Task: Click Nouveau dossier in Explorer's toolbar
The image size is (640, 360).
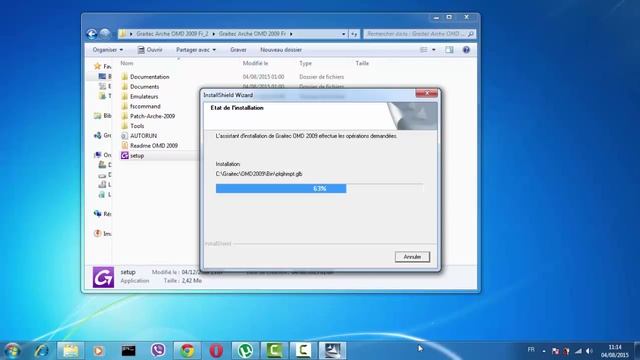Action: (x=281, y=50)
